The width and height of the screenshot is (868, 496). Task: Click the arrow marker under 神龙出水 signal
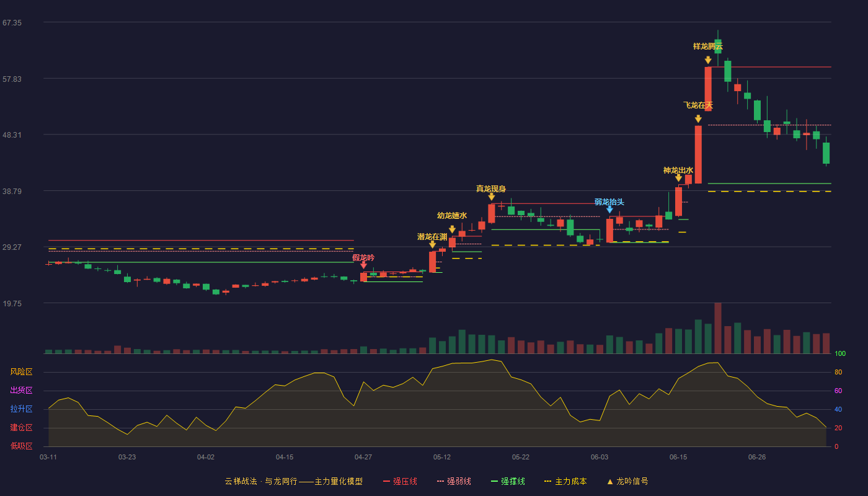(678, 178)
